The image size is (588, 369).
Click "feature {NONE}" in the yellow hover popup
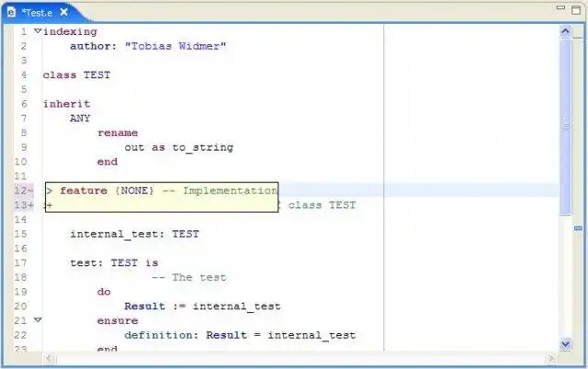107,191
